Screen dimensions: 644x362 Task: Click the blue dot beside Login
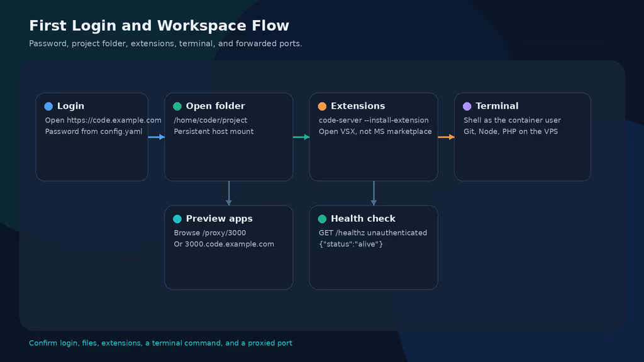[48, 106]
